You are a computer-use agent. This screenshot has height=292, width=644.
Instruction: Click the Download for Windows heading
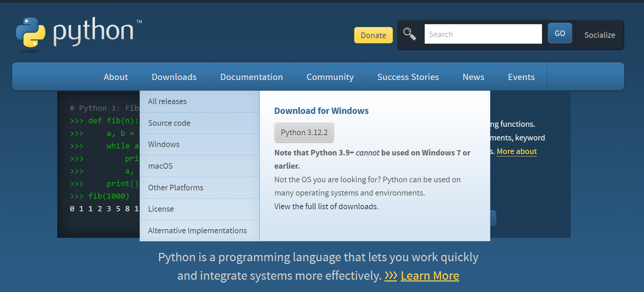click(321, 111)
